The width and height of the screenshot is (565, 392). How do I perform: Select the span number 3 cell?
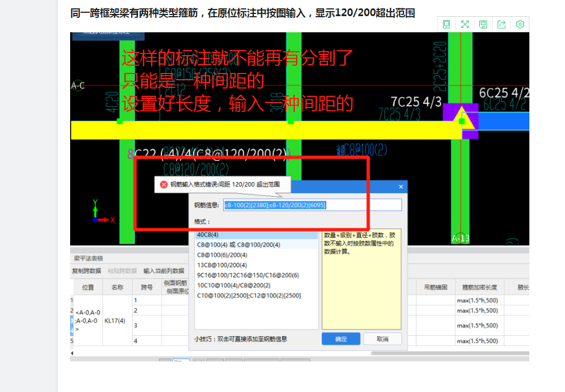click(146, 325)
